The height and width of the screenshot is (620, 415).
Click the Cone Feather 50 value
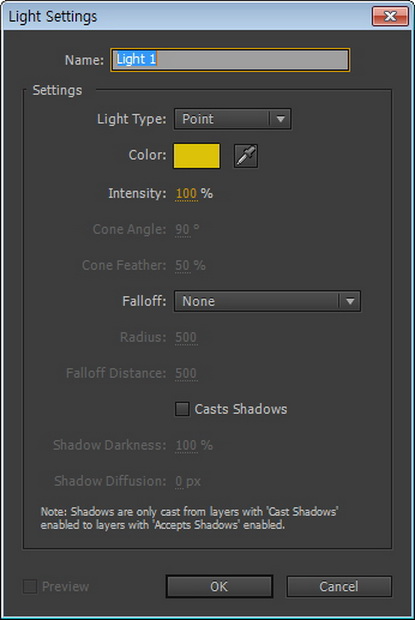(x=182, y=265)
